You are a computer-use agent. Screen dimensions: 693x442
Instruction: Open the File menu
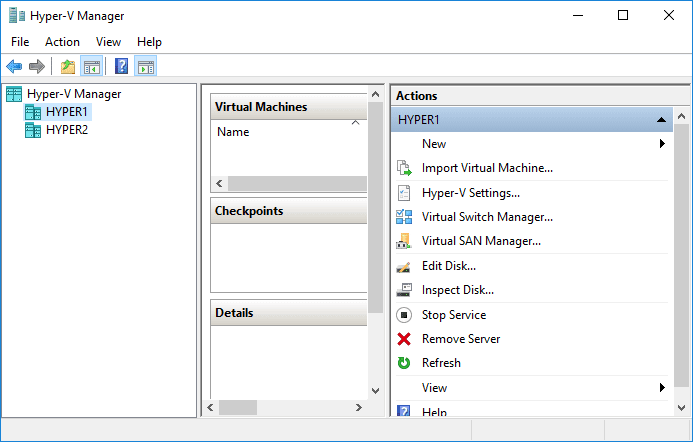coord(20,42)
